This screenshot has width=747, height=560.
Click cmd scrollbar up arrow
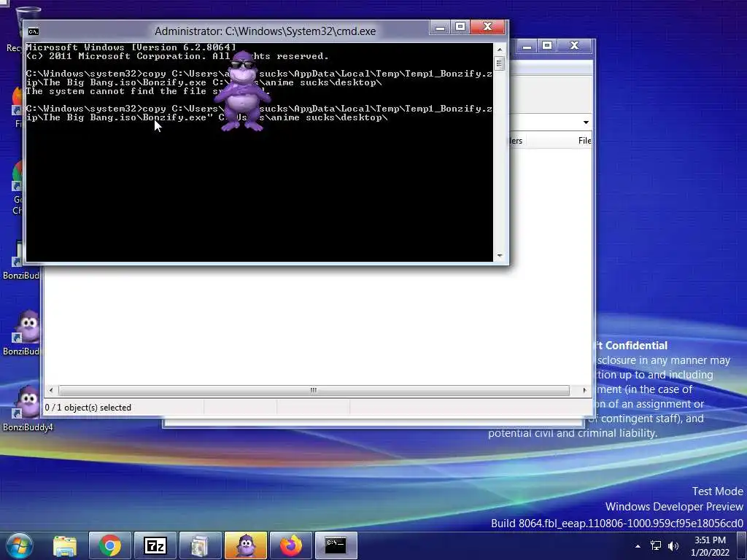[x=499, y=49]
